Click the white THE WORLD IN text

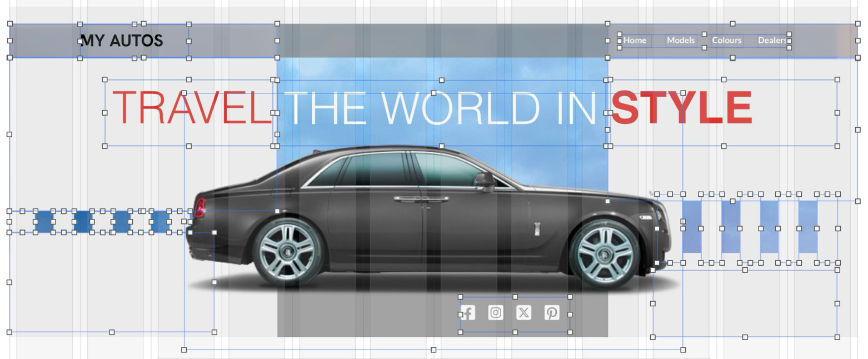pyautogui.click(x=442, y=108)
